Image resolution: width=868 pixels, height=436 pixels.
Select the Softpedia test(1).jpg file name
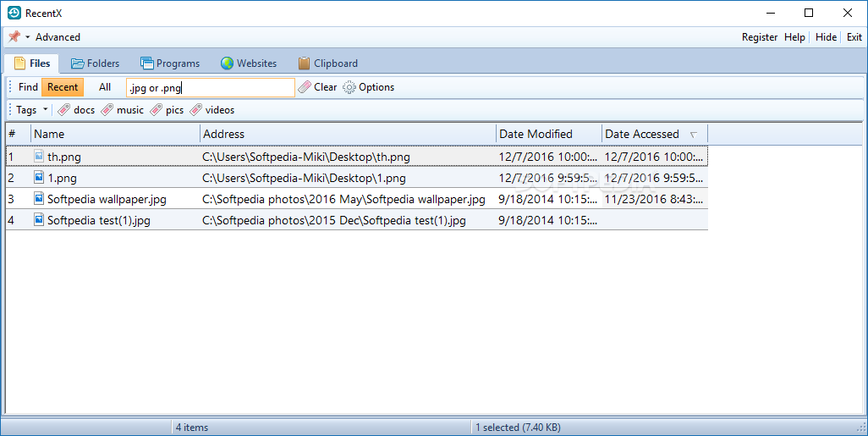click(x=98, y=220)
